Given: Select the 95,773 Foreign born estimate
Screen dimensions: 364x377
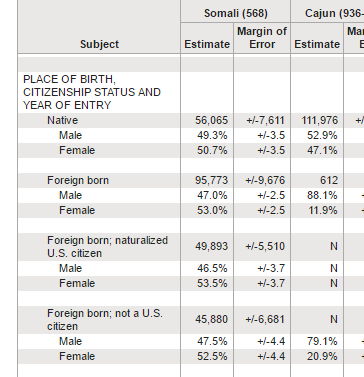Looking at the screenshot, I should click(211, 180).
